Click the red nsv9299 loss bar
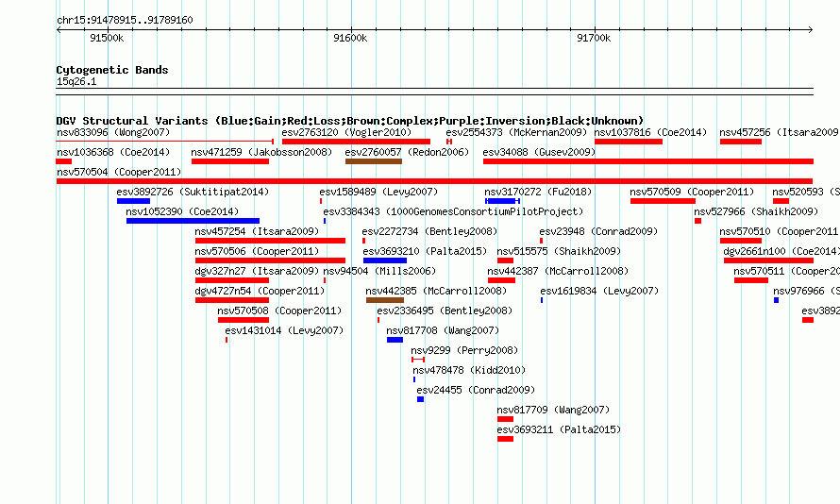The width and height of the screenshot is (840, 504). (418, 360)
